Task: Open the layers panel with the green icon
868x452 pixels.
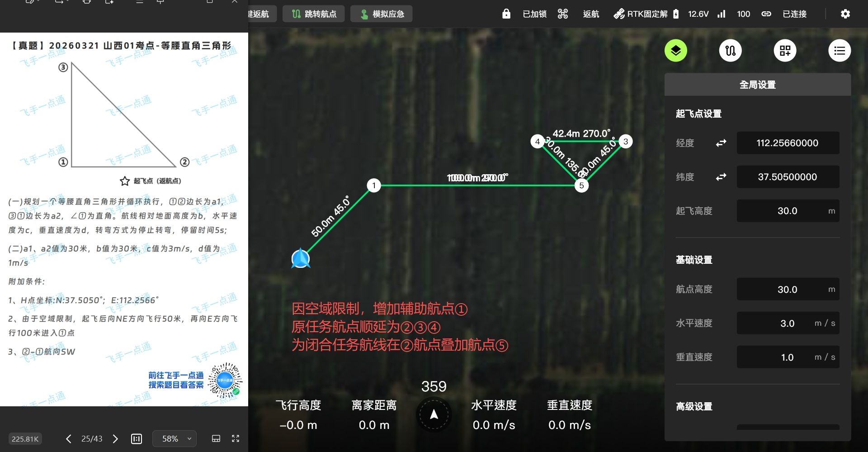Action: (675, 51)
